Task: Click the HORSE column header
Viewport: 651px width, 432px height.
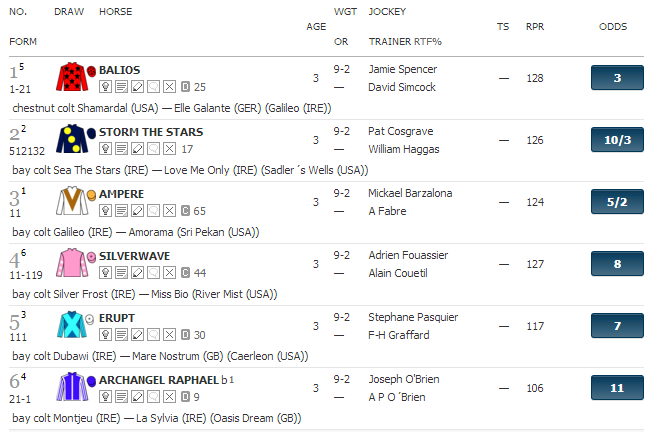Action: tap(115, 12)
